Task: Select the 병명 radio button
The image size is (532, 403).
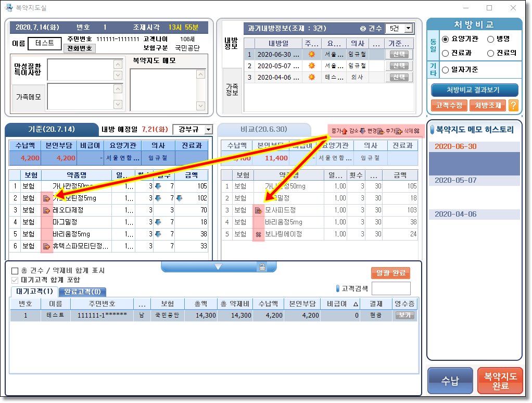Action: pyautogui.click(x=490, y=39)
